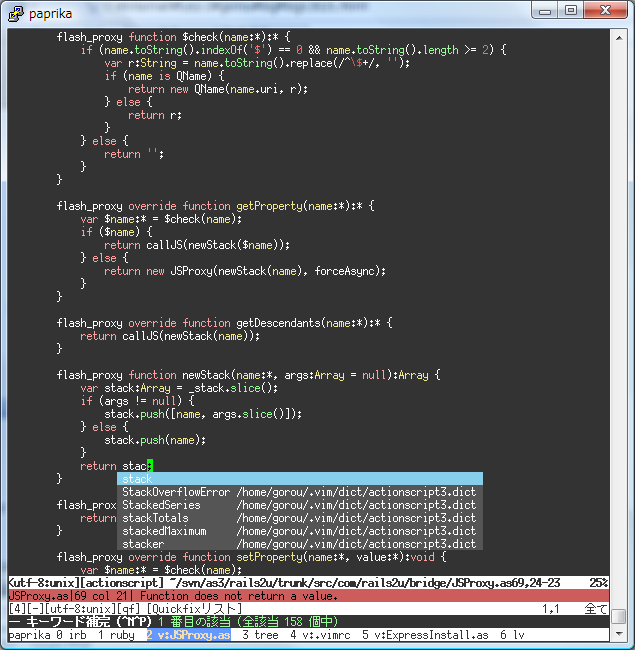Choose StackOverflowError completion entry
This screenshot has height=650, width=635.
(300, 492)
